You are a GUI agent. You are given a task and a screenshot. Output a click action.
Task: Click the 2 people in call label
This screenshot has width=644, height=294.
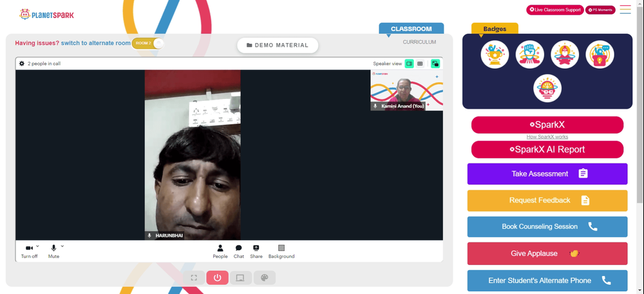pos(44,64)
